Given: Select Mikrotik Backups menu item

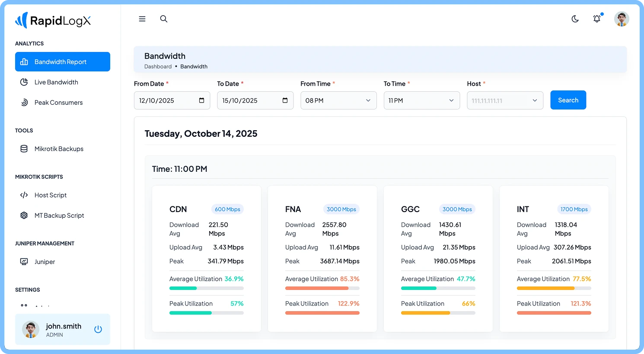Looking at the screenshot, I should pos(59,149).
